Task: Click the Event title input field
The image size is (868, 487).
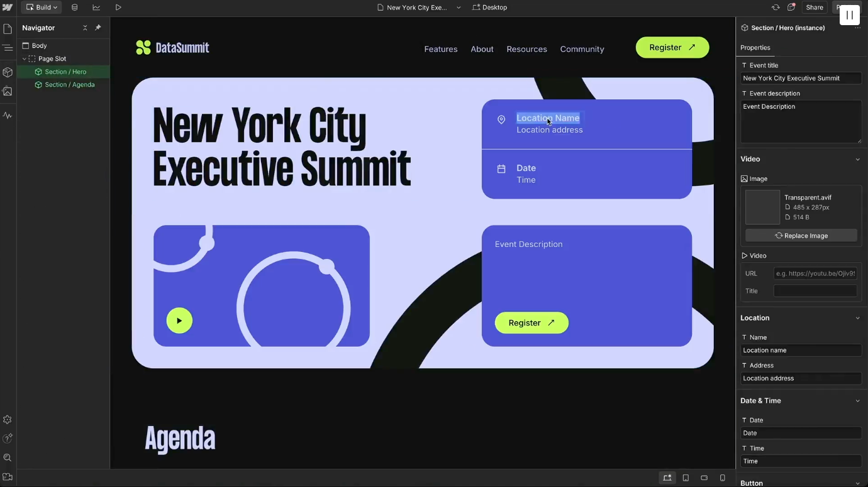Action: (x=801, y=78)
